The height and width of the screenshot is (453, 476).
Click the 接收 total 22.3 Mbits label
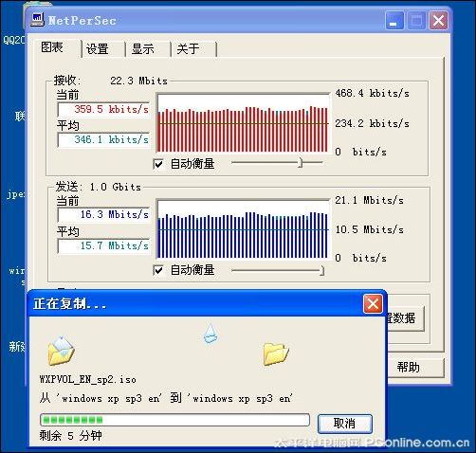(138, 81)
